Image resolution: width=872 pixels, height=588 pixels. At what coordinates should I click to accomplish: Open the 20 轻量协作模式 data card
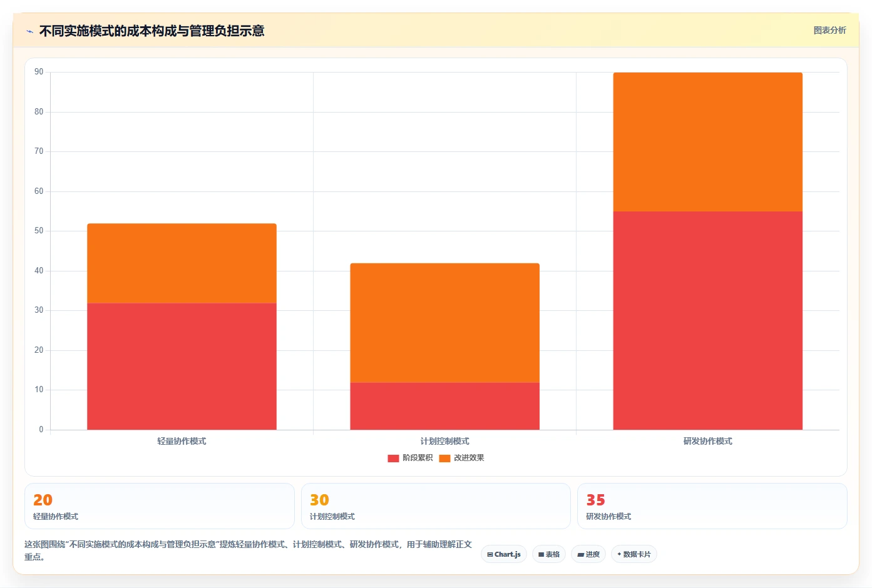[x=160, y=506]
